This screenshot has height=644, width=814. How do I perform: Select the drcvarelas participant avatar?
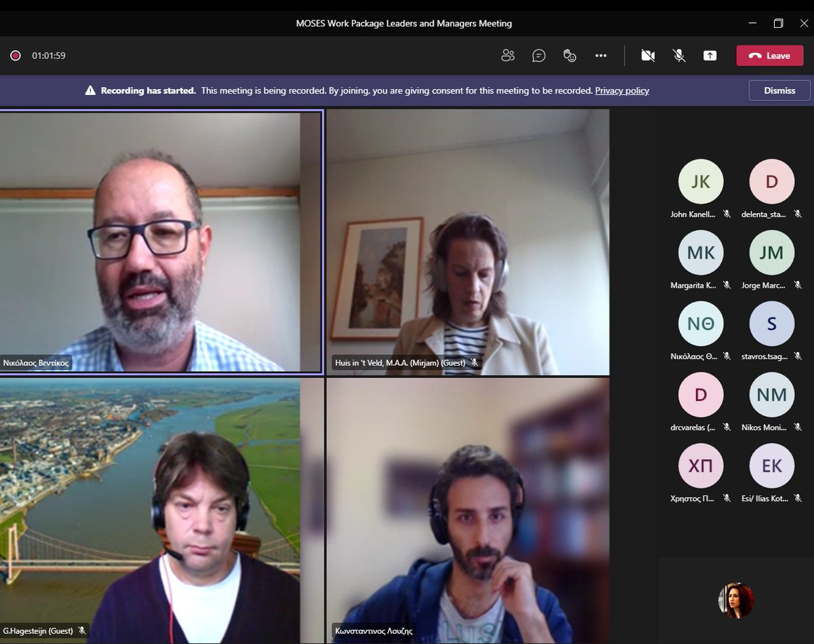click(x=701, y=395)
